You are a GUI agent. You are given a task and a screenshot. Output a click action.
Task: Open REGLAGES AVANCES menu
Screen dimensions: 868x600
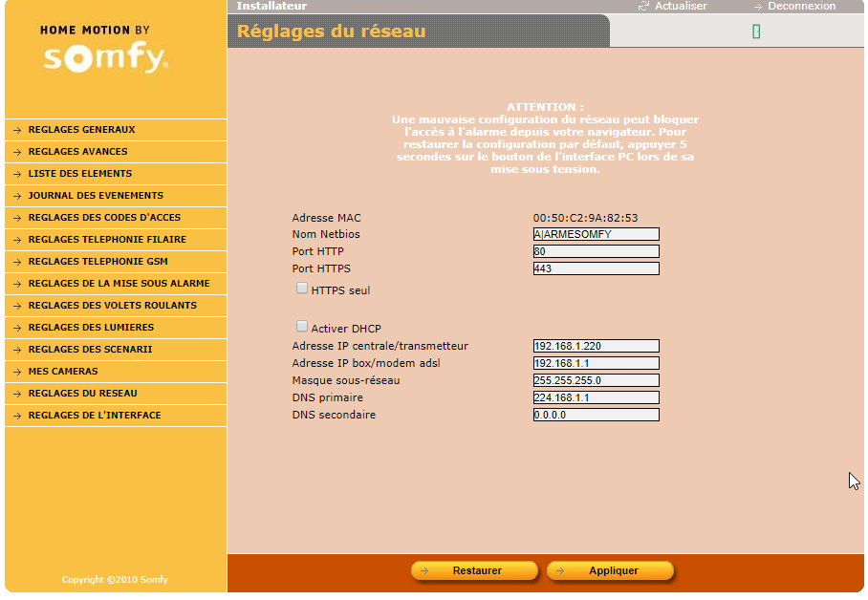click(77, 152)
